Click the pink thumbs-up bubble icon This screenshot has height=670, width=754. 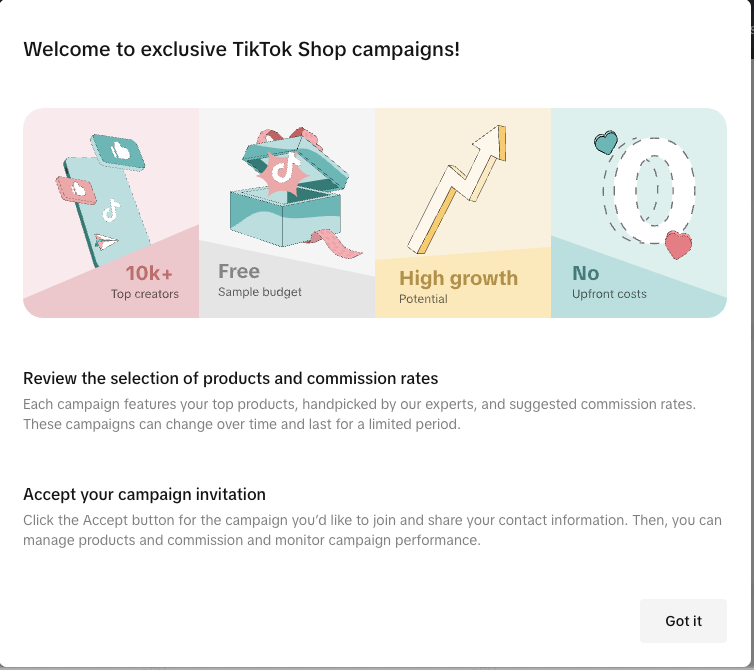pos(76,188)
